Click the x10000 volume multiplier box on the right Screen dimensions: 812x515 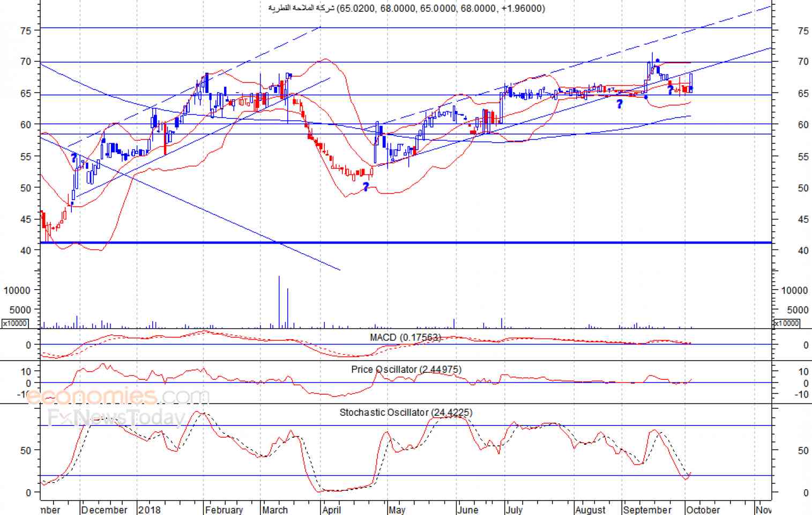786,323
